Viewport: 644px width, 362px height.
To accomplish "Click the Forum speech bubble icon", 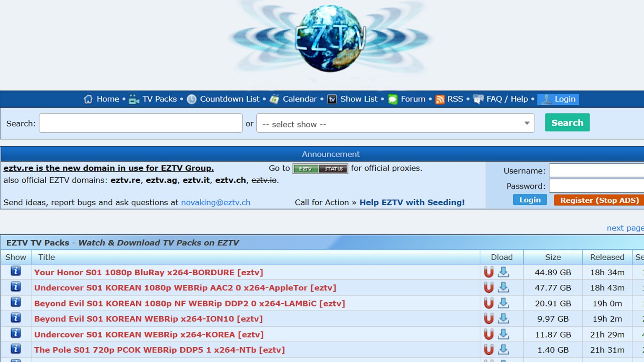I will point(393,99).
